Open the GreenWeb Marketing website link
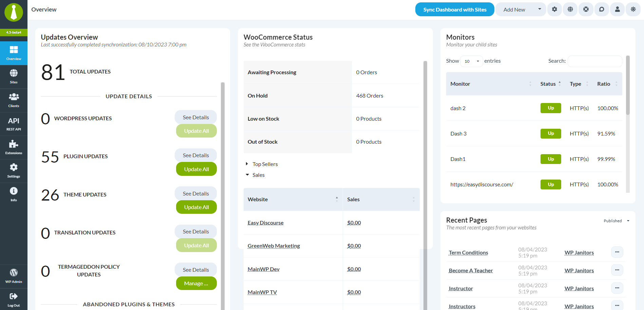The height and width of the screenshot is (310, 644). [x=273, y=246]
